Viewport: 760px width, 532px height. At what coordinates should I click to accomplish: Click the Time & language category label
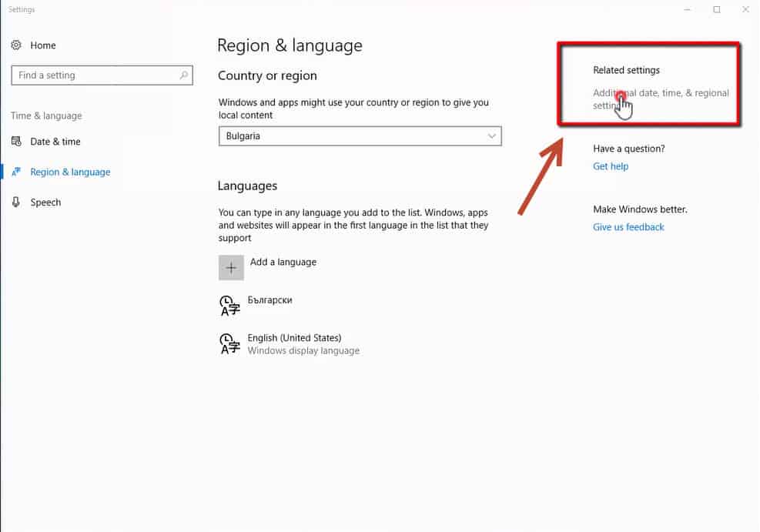click(x=46, y=115)
